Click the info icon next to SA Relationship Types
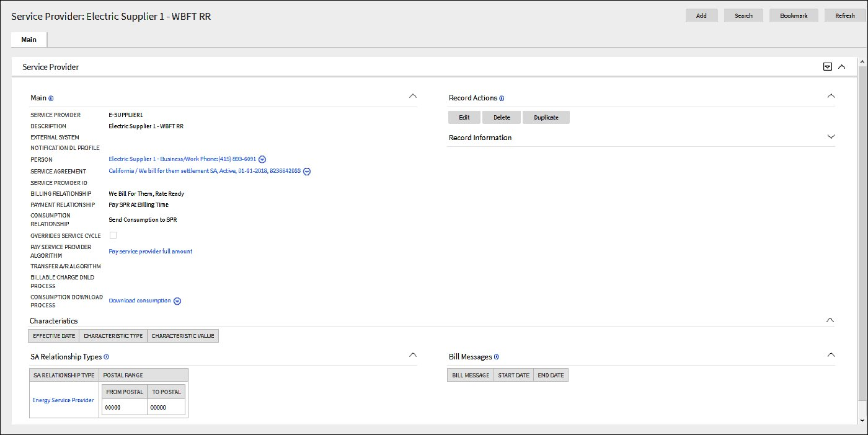Screen dimensions: 868x435 tap(106, 356)
